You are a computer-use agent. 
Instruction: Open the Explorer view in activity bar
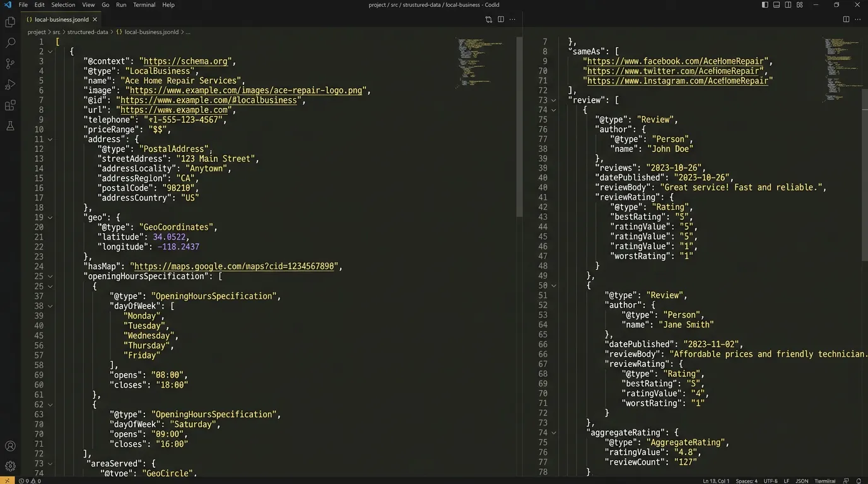click(x=10, y=22)
